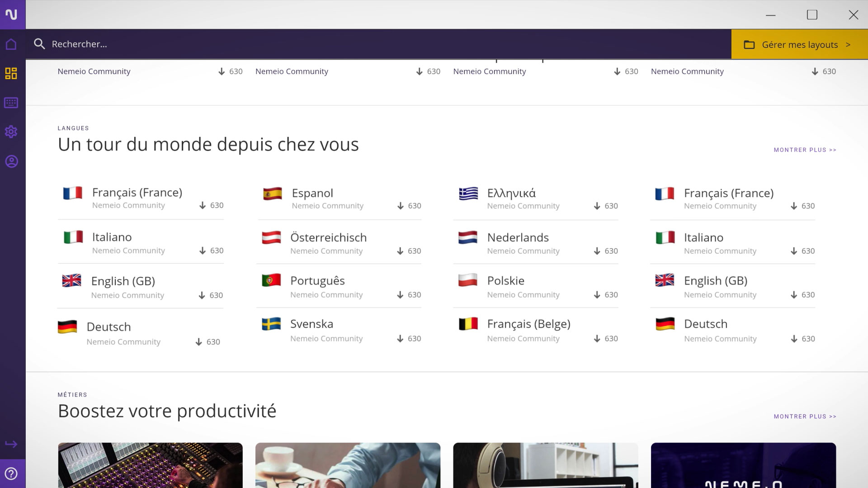The width and height of the screenshot is (868, 488).
Task: Open Gérer mes layouts button
Action: tap(799, 44)
